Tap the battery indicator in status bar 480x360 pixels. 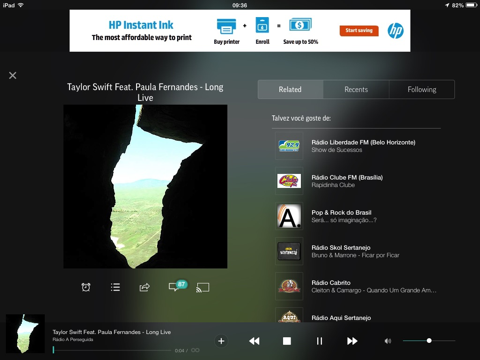click(x=472, y=5)
